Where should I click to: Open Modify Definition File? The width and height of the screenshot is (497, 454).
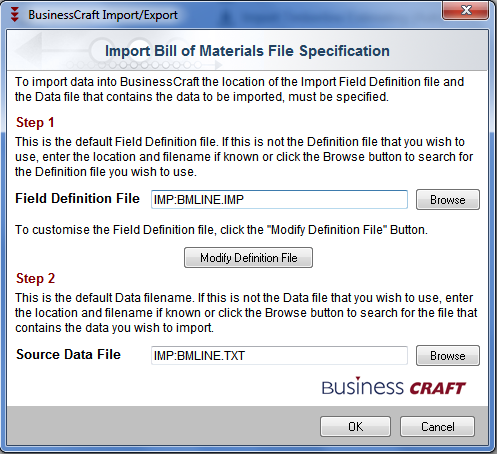tap(248, 258)
